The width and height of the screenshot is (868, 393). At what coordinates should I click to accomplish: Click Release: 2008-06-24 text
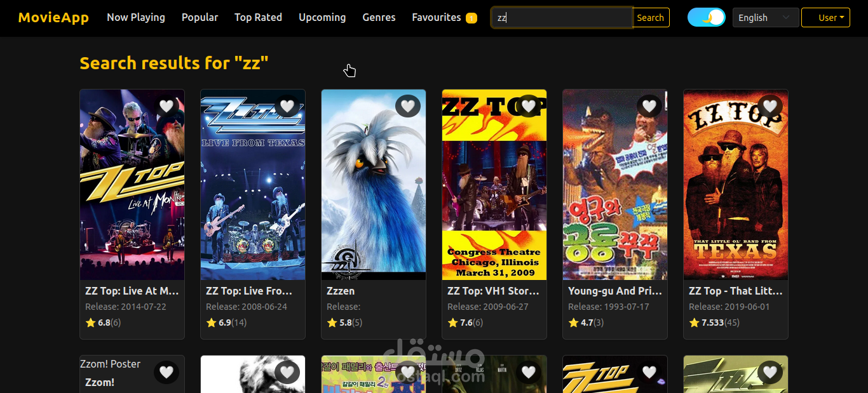coord(247,307)
